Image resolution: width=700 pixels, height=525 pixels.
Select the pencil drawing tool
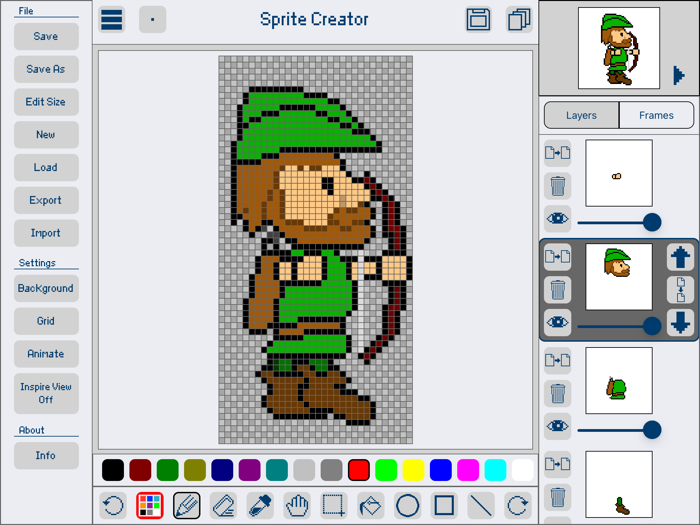(x=187, y=506)
